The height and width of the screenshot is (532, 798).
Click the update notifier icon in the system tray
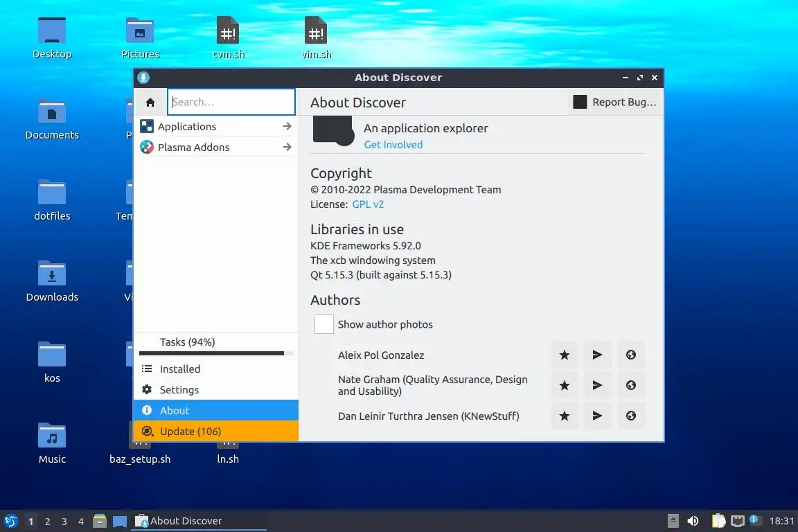pos(755,520)
